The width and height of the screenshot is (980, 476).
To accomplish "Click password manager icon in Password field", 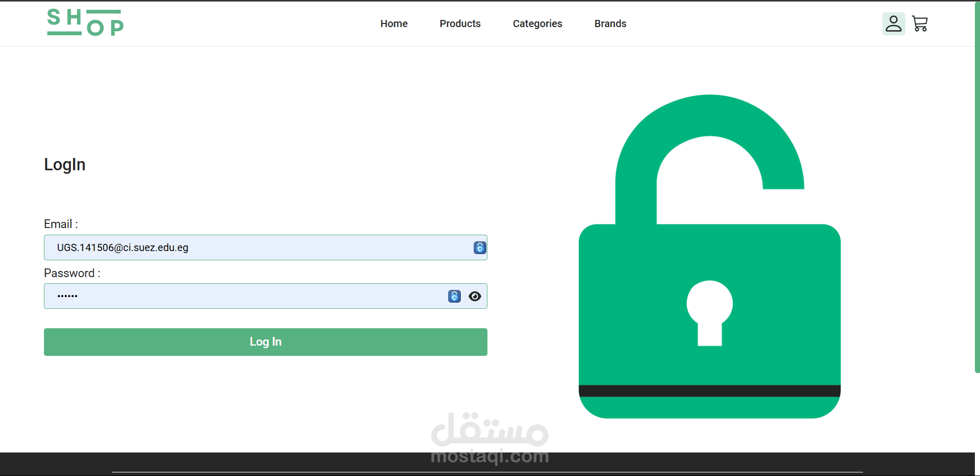I will [454, 296].
